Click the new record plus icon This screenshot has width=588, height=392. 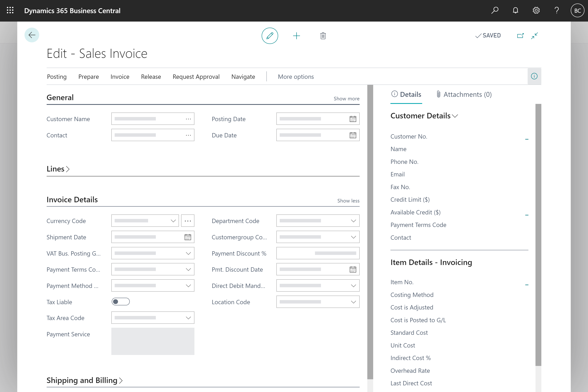pos(297,35)
